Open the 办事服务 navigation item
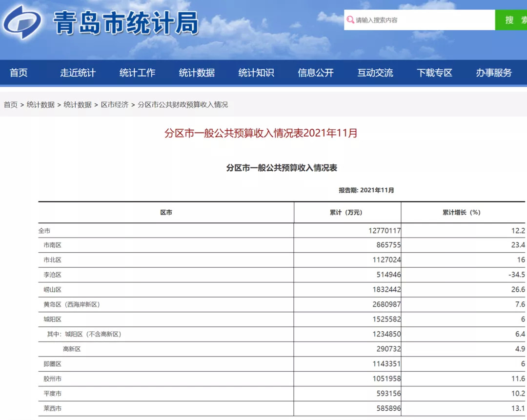The image size is (527, 420). tap(494, 73)
